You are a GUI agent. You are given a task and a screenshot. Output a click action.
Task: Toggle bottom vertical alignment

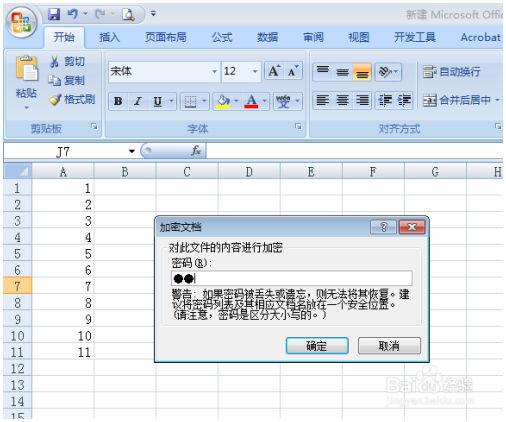[x=362, y=72]
